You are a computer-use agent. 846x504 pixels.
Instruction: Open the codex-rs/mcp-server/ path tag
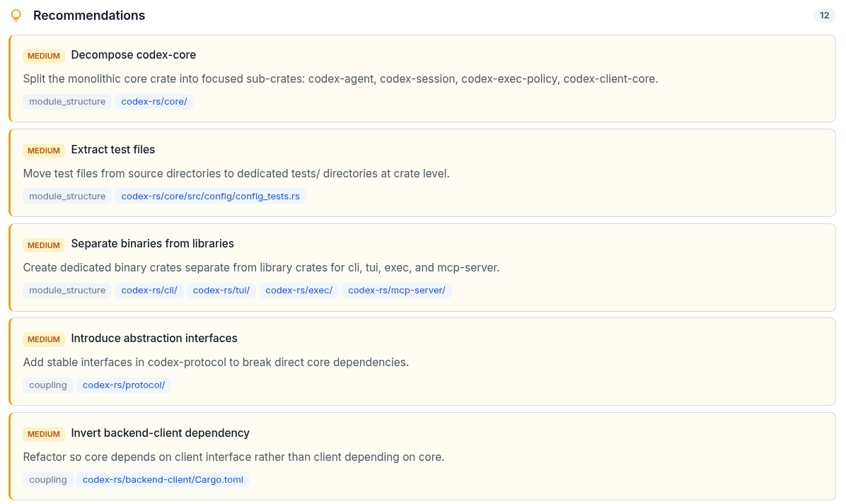pyautogui.click(x=396, y=291)
